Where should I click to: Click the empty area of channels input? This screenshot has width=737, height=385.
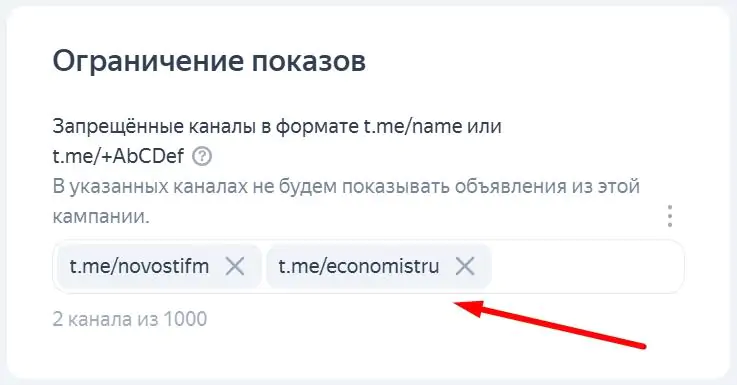pyautogui.click(x=585, y=267)
